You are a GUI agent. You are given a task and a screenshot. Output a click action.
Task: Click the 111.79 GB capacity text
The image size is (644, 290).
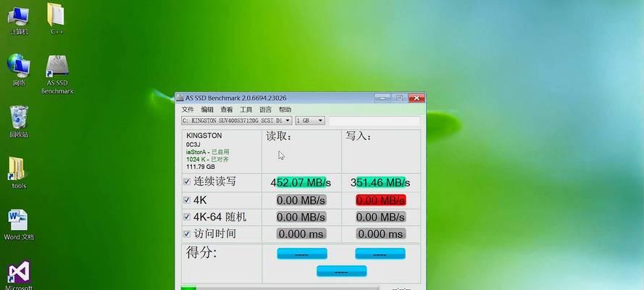pyautogui.click(x=201, y=167)
